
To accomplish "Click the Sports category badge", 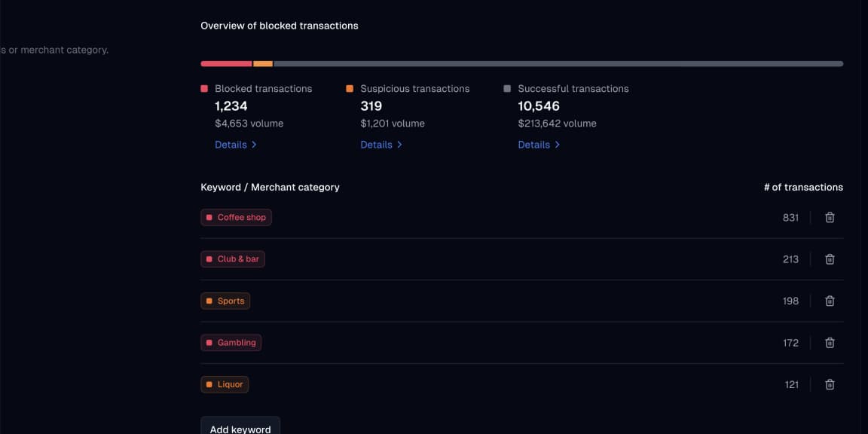I will coord(225,301).
